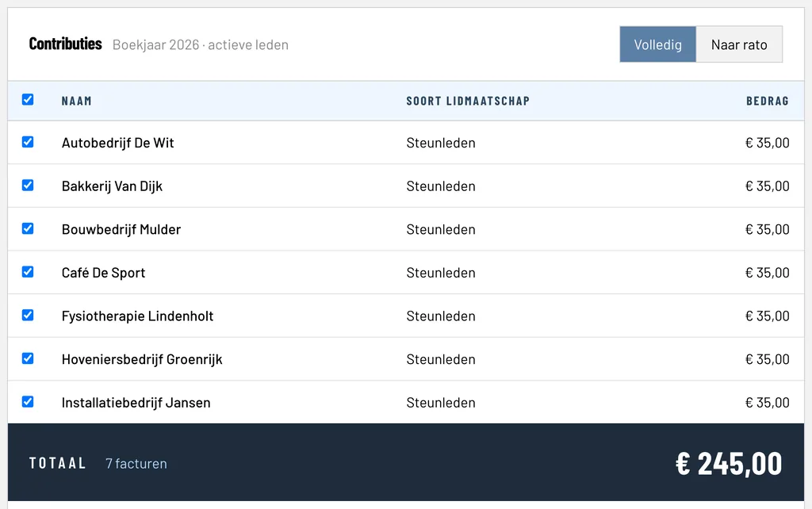Click the Naam column header
Screen dimensions: 812x509
pos(77,101)
